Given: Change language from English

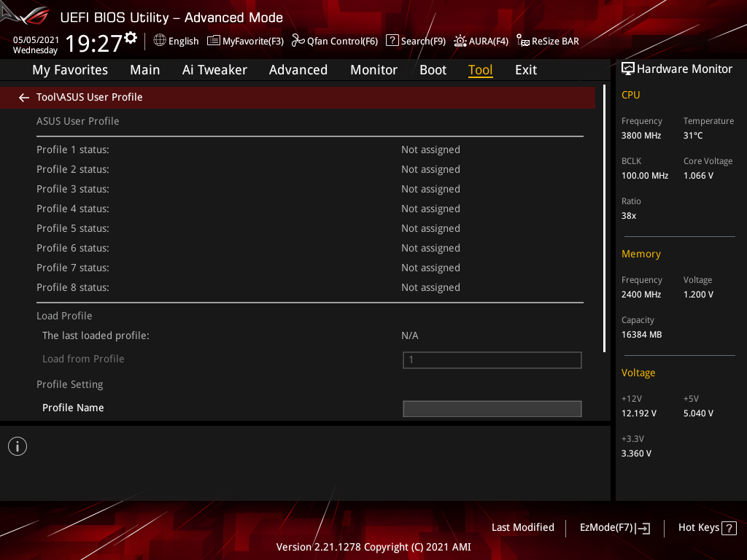Looking at the screenshot, I should tap(183, 42).
